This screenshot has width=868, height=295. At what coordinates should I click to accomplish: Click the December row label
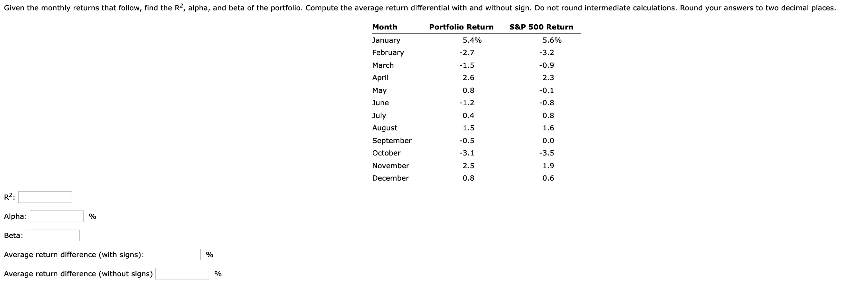390,178
